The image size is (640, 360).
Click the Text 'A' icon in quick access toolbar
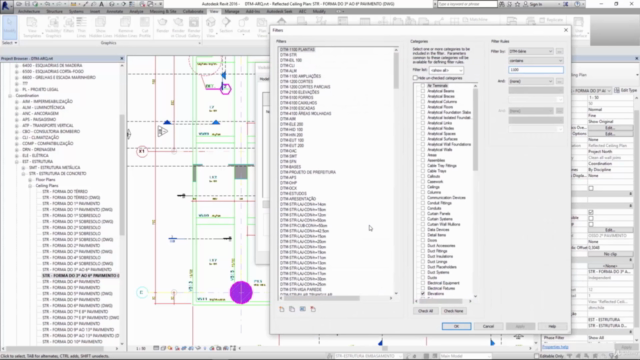tap(101, 4)
